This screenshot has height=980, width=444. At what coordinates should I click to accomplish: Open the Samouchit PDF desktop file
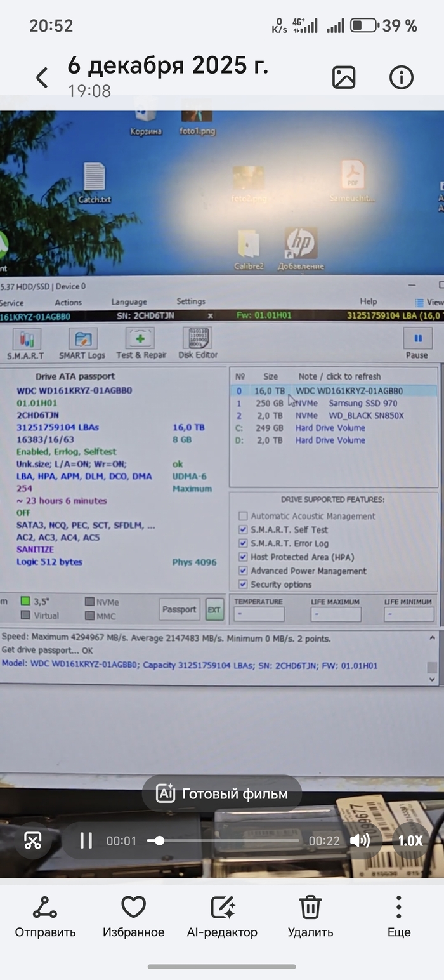point(352,181)
